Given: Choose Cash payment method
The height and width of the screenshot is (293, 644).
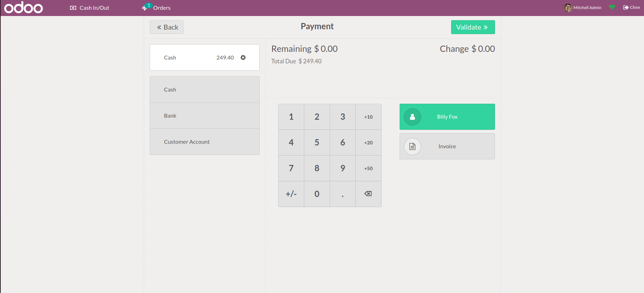Looking at the screenshot, I should (205, 89).
